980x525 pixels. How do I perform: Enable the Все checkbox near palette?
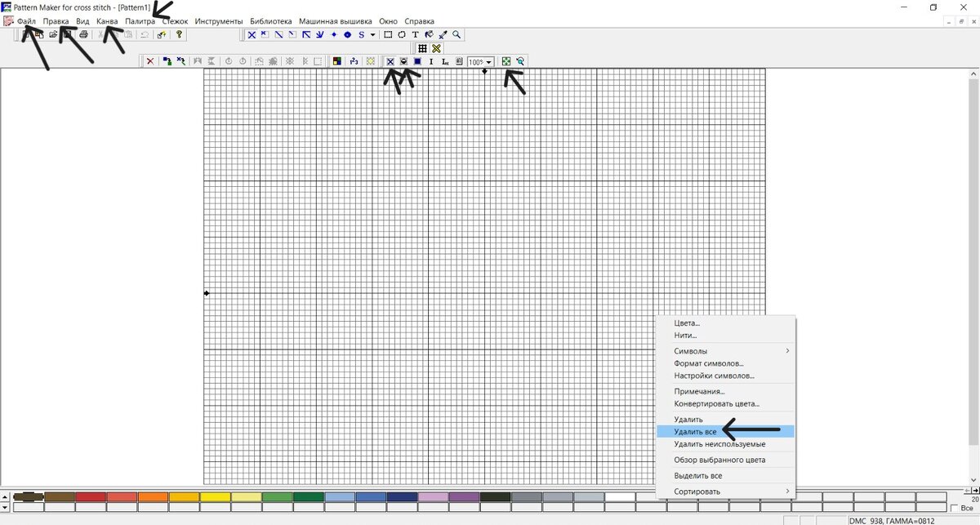(x=955, y=508)
